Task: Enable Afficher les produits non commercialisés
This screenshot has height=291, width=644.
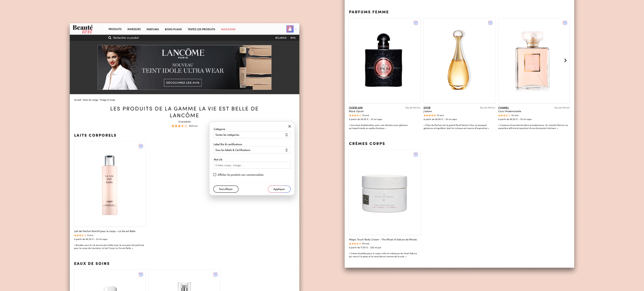Action: coord(215,175)
